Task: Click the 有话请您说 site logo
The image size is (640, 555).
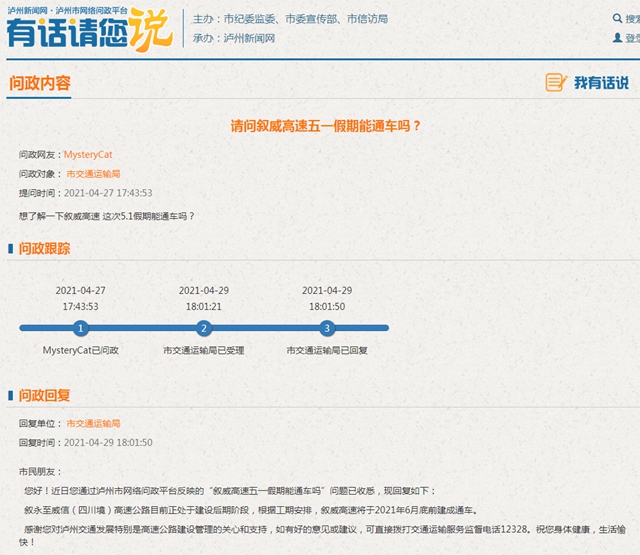Action: point(89,29)
